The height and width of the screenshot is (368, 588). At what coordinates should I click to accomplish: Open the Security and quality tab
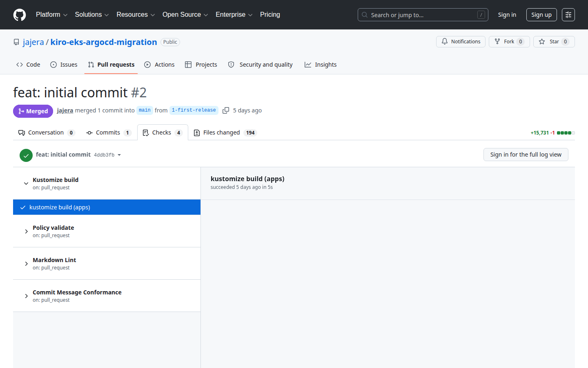pyautogui.click(x=260, y=65)
